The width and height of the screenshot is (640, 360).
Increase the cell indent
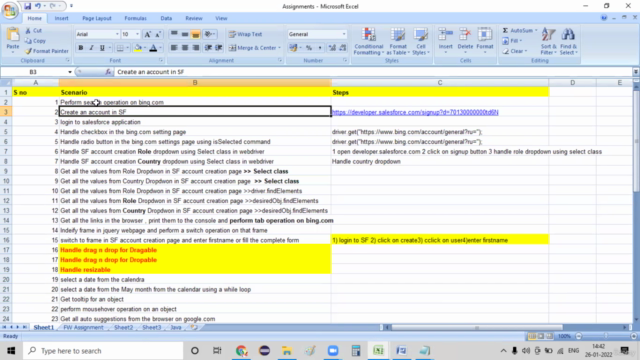point(219,48)
